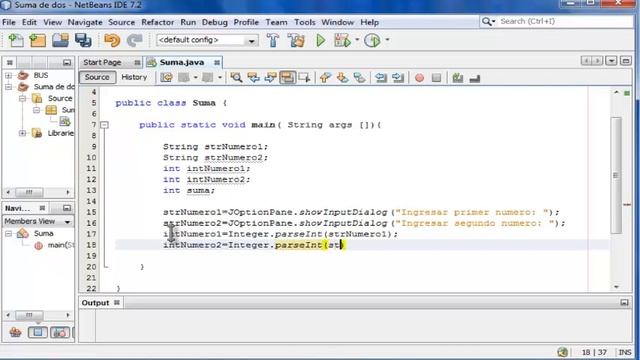640x360 pixels.
Task: Open the Profile Project dropdown arrow
Action: click(x=387, y=40)
